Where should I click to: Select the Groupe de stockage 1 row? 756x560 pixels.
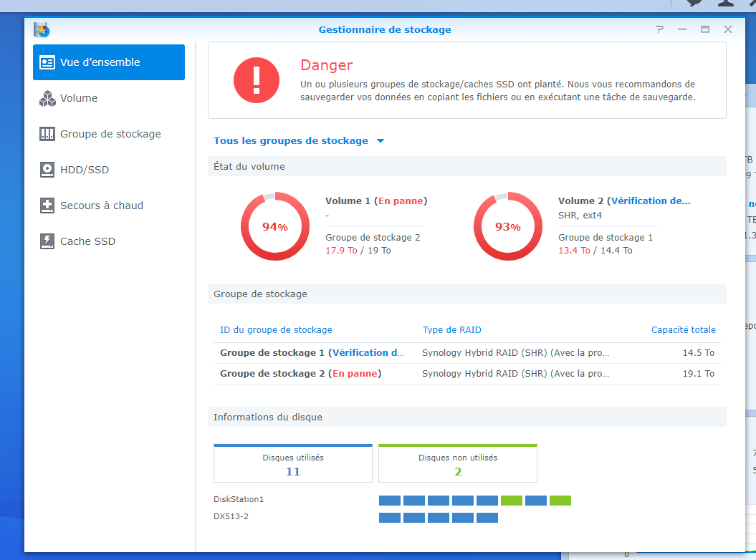point(467,353)
